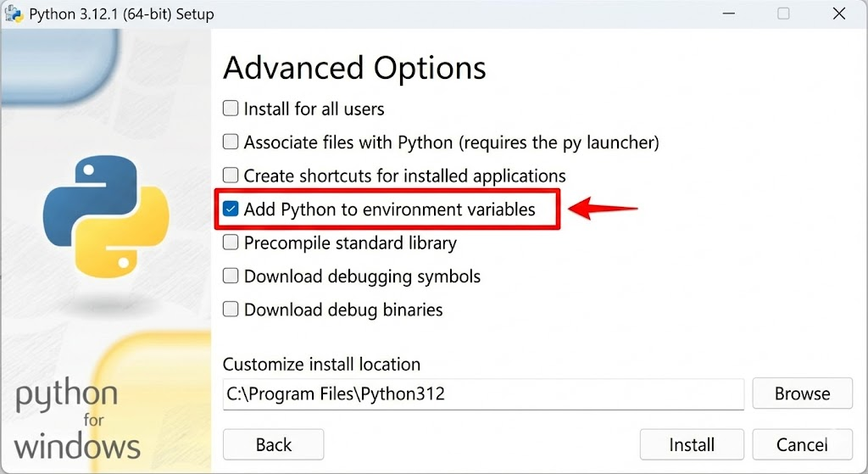The width and height of the screenshot is (868, 474).
Task: Enable Install for all users checkbox
Action: pyautogui.click(x=231, y=109)
